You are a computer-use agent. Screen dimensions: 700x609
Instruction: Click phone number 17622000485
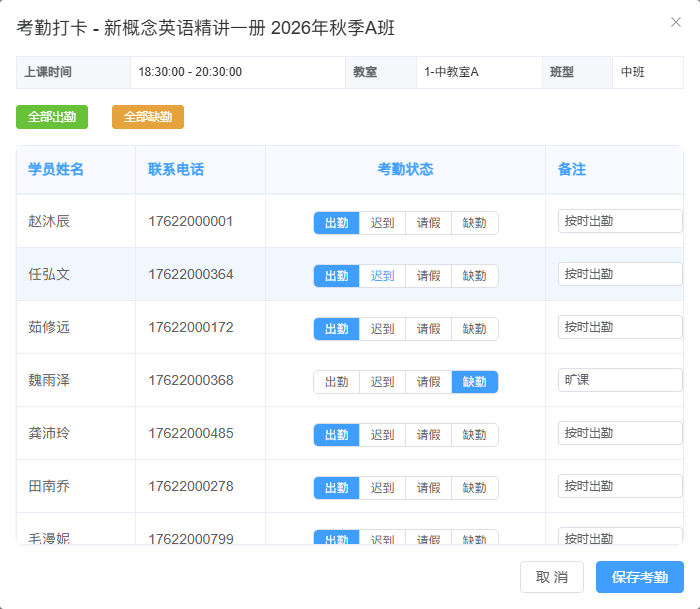click(x=191, y=433)
